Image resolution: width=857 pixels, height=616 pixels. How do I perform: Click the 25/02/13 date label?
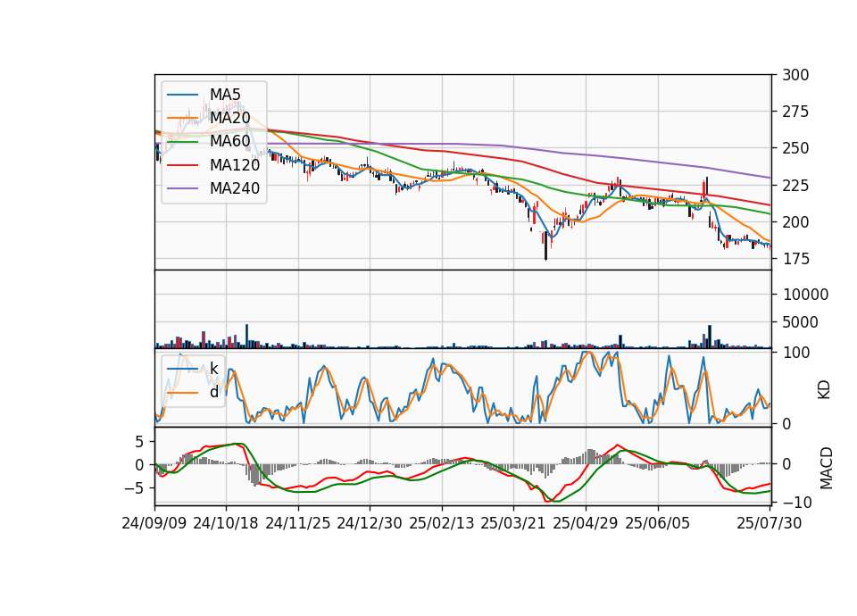tap(442, 523)
